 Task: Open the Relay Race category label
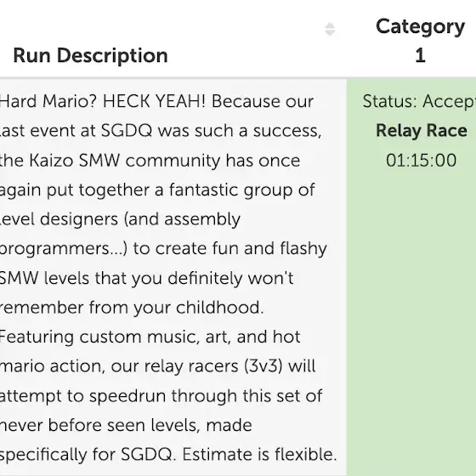coord(422,131)
